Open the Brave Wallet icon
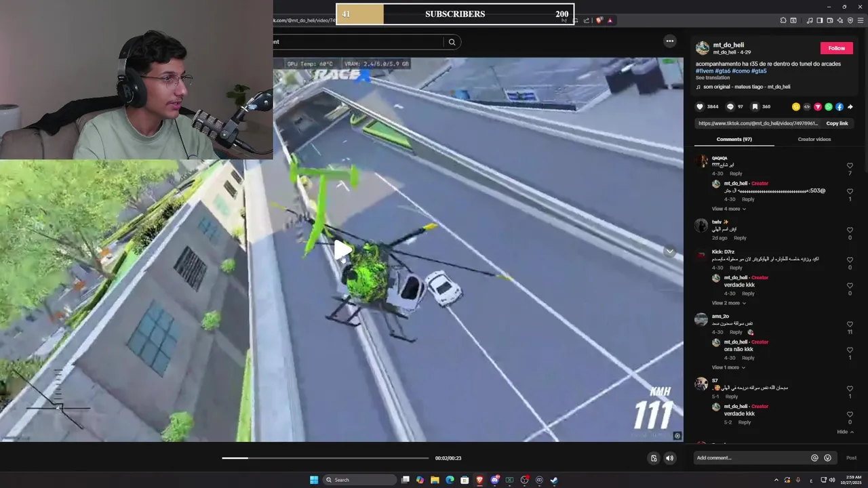Image resolution: width=868 pixels, height=488 pixels. [x=830, y=20]
